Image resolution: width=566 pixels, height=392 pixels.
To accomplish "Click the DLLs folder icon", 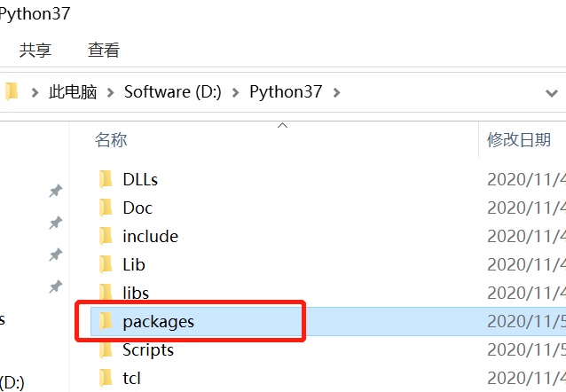I will [x=106, y=179].
